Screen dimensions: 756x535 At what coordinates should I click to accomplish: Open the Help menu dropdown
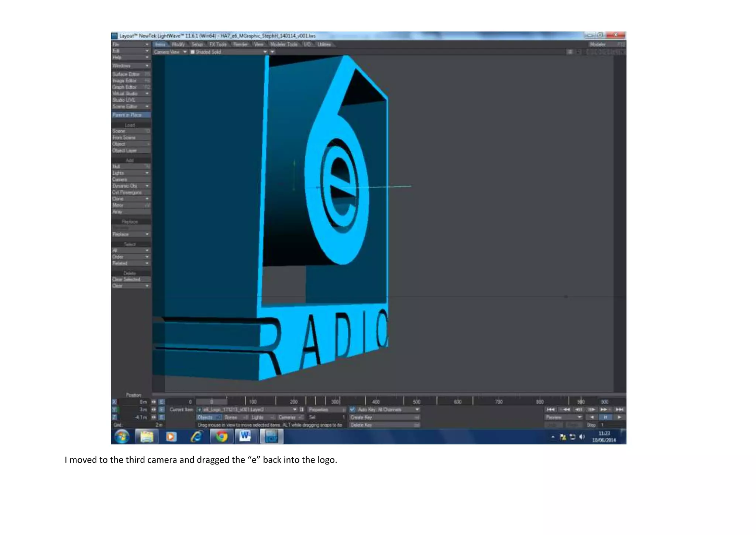131,58
